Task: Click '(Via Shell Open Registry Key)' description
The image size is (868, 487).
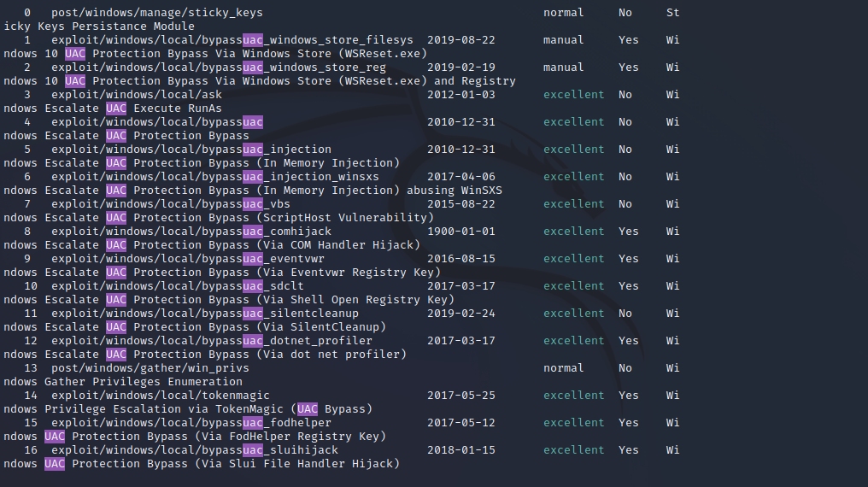Action: click(355, 300)
